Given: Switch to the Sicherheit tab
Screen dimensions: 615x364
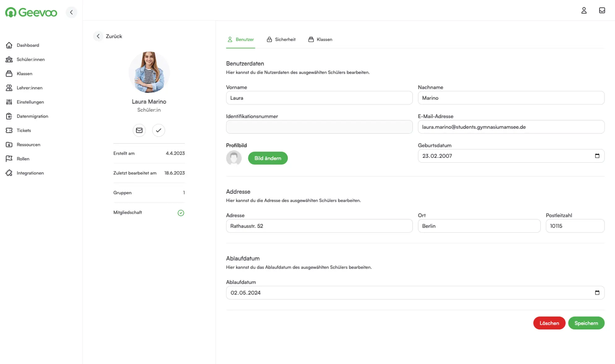Looking at the screenshot, I should click(x=281, y=40).
